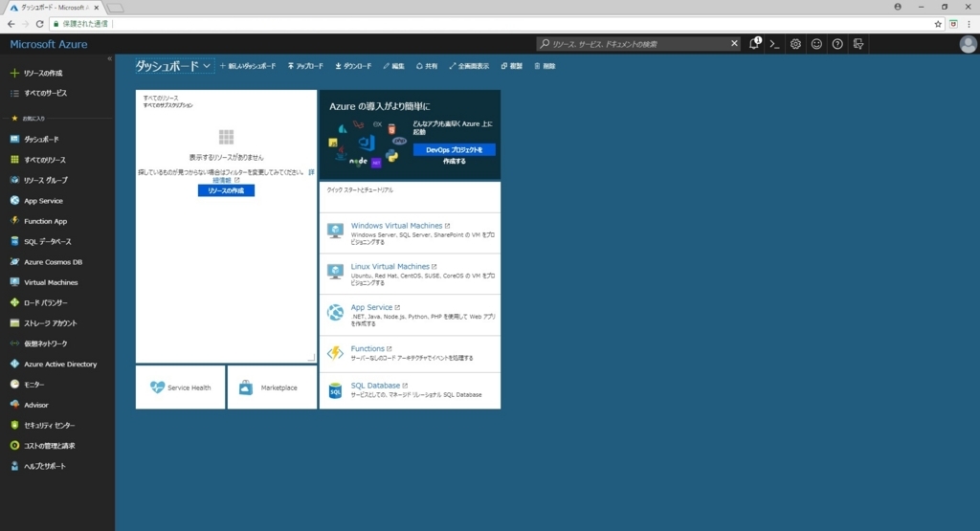Reload the page in browser
Viewport: 980px width, 531px height.
tap(39, 24)
